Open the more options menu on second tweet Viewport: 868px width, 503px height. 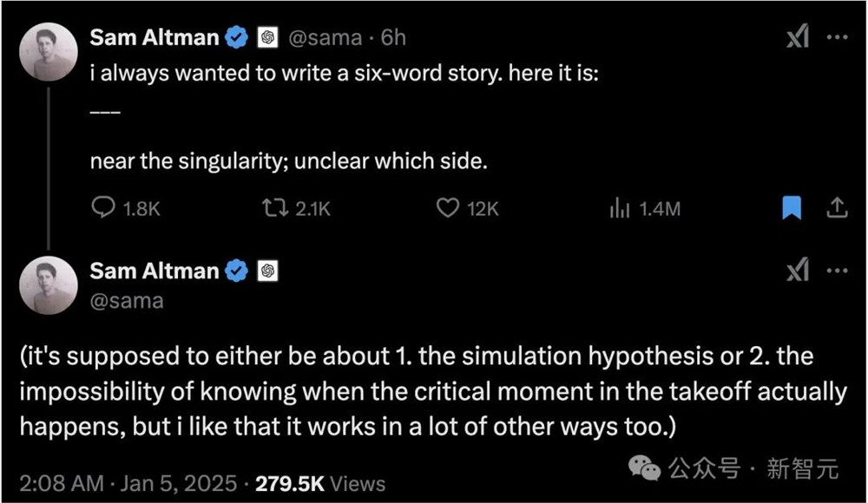click(837, 271)
